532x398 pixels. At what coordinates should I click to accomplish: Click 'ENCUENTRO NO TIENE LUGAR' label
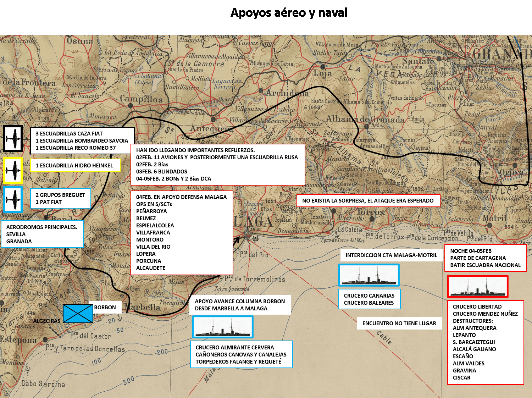point(399,324)
